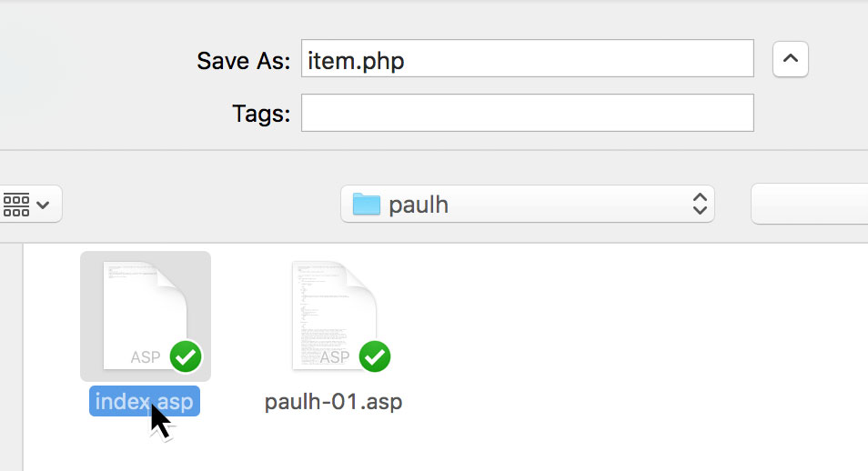This screenshot has height=471, width=868.
Task: Click the up-down arrows on paulh popup
Action: coord(700,204)
